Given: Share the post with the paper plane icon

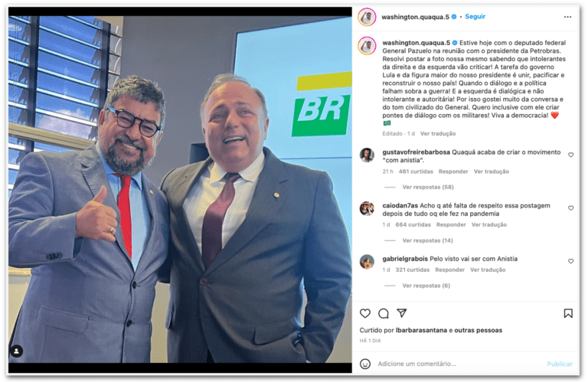Looking at the screenshot, I should (402, 313).
